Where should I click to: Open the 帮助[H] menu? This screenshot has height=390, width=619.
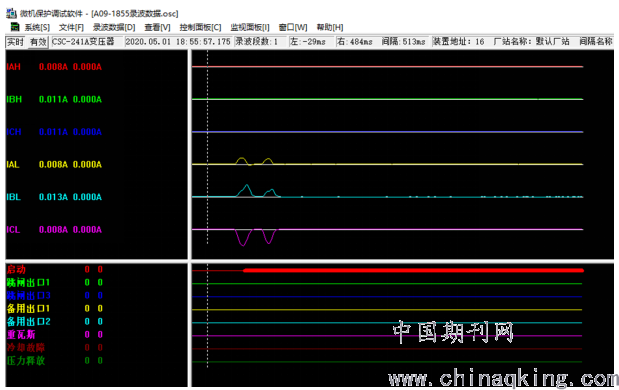330,27
